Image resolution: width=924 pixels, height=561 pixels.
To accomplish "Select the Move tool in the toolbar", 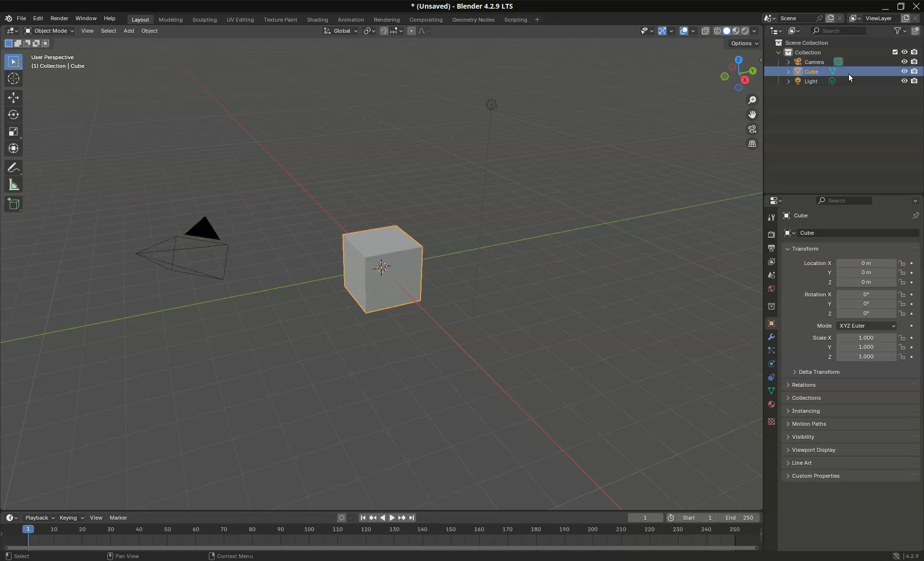I will tap(13, 98).
